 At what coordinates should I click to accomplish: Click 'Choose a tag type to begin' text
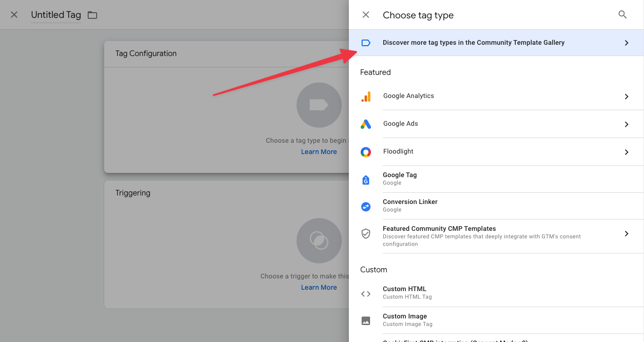306,140
